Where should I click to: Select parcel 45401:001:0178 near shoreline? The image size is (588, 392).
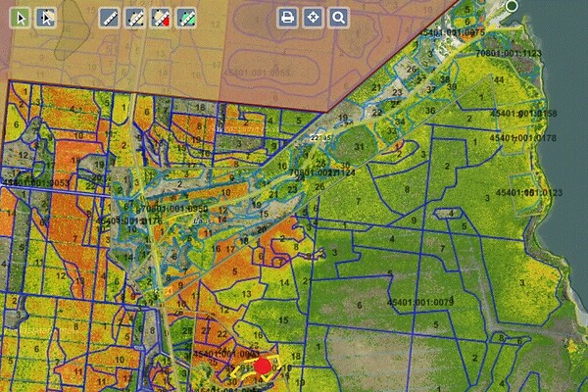523,139
